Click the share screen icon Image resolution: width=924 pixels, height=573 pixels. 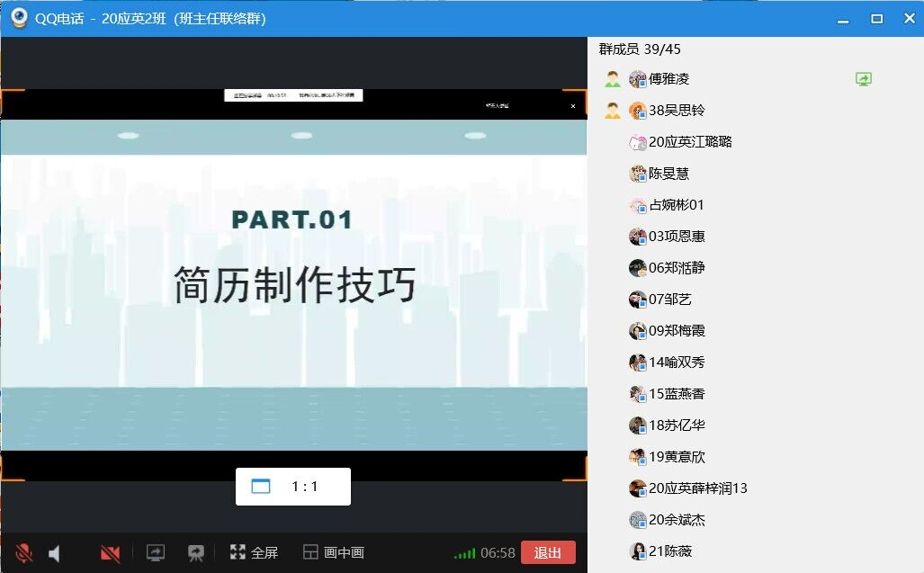tap(156, 552)
